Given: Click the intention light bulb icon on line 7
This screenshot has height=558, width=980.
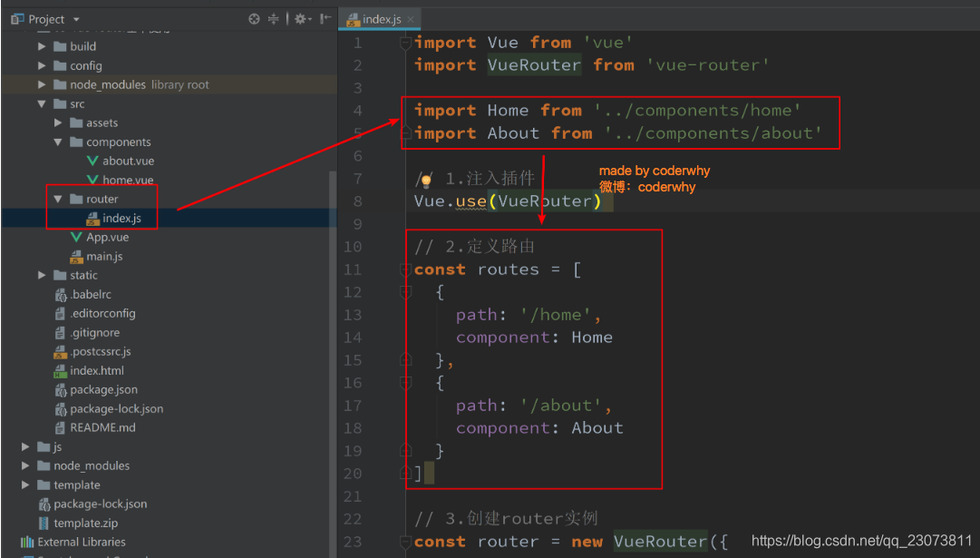Looking at the screenshot, I should 426,181.
